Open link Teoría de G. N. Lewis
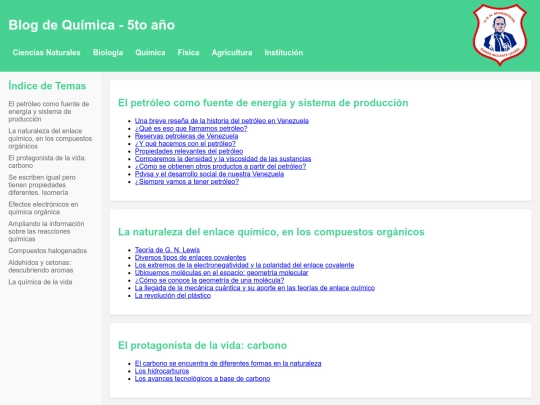The width and height of the screenshot is (540, 405). pos(167,250)
